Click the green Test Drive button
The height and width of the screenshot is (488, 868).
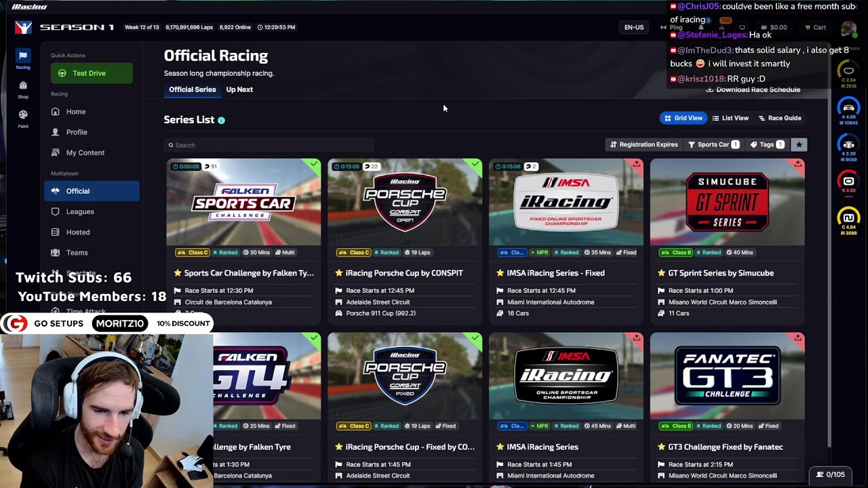point(92,73)
